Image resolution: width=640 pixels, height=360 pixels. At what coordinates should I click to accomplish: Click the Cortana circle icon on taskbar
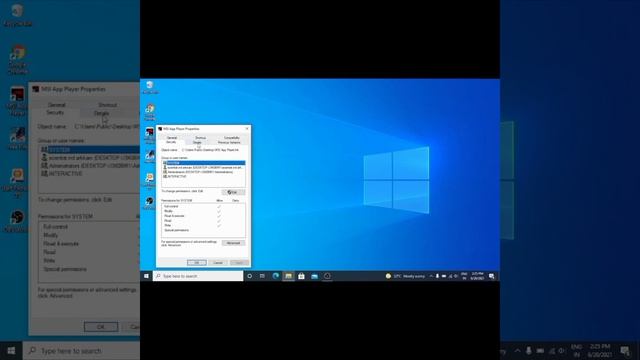point(249,276)
